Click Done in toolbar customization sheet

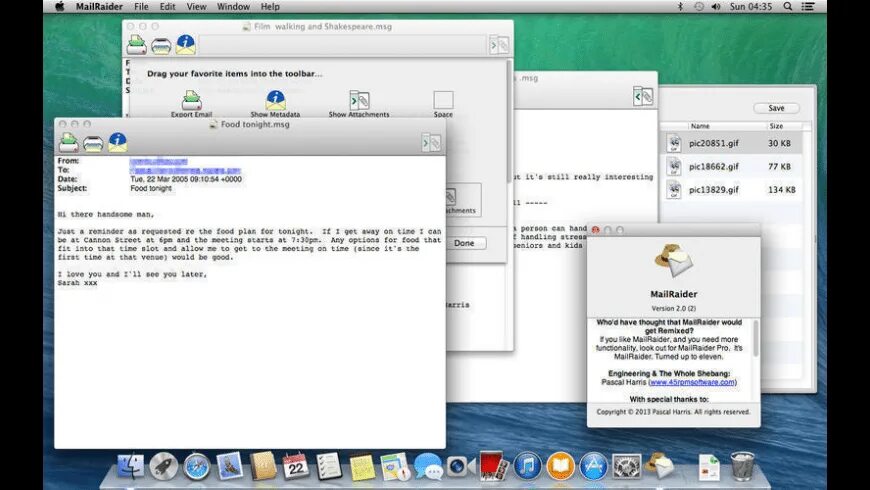coord(464,243)
